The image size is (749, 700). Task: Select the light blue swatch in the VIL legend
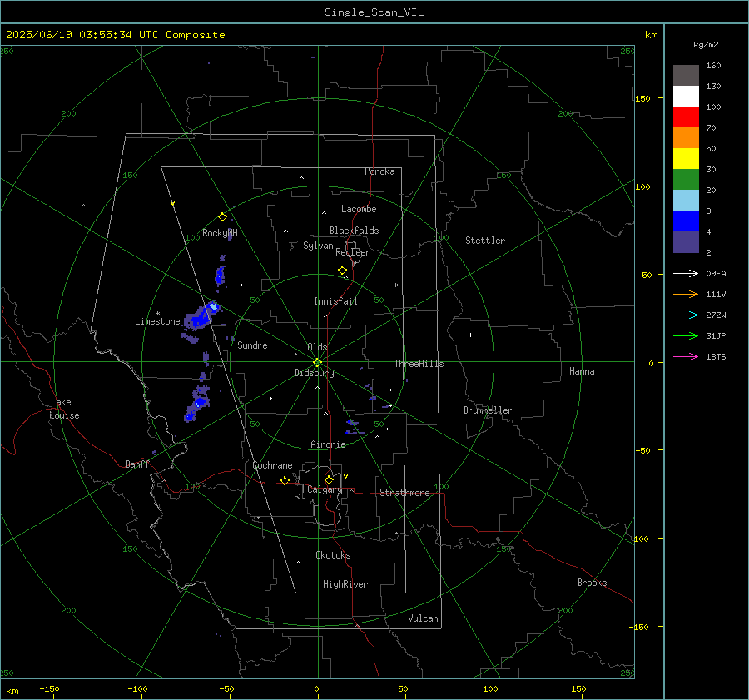pos(686,201)
